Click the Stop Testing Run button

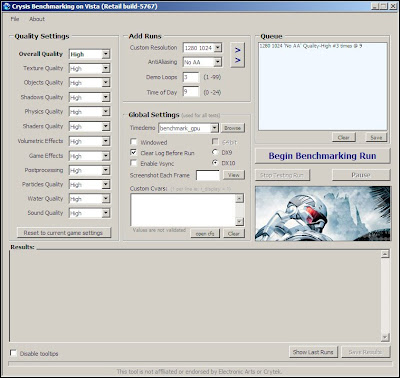[282, 175]
